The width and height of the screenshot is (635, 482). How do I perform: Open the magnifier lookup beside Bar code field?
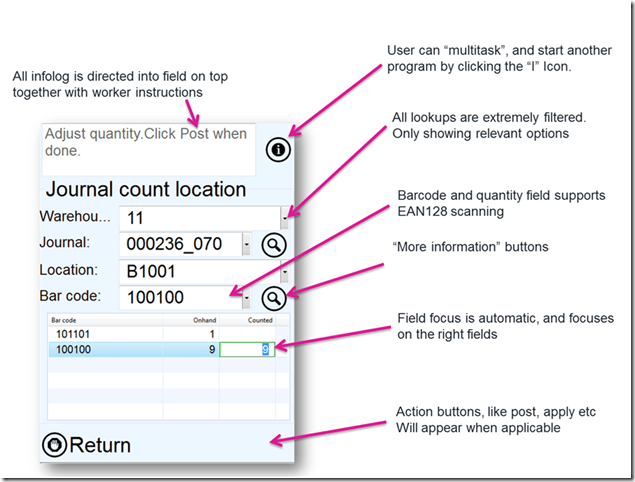click(273, 298)
